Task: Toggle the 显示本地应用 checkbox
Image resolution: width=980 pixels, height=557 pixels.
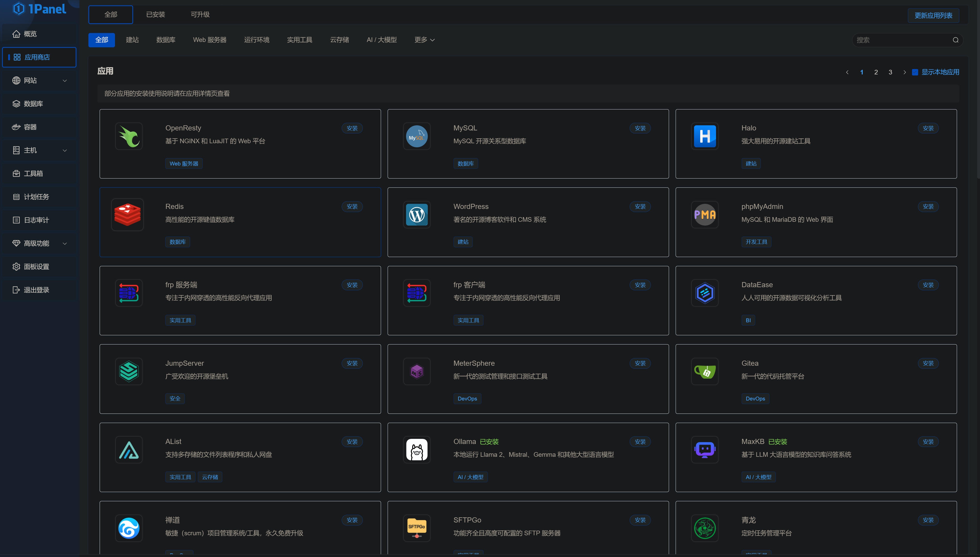Action: [x=915, y=72]
